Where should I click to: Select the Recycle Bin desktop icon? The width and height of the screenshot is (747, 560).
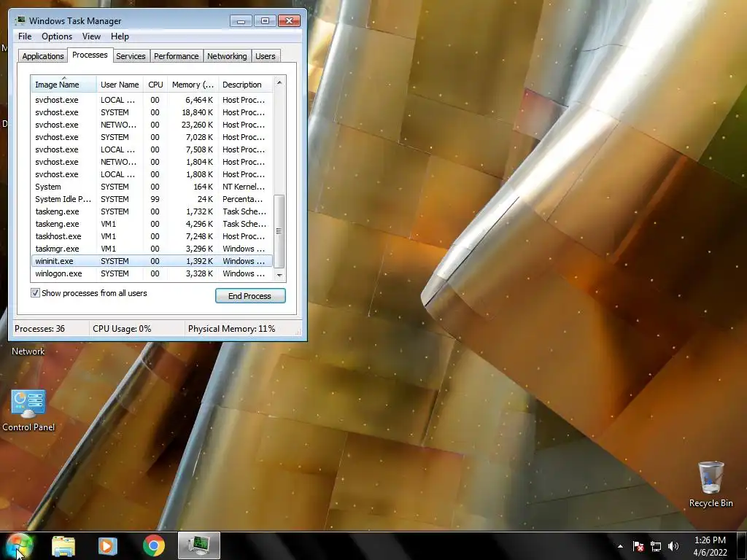pos(711,485)
